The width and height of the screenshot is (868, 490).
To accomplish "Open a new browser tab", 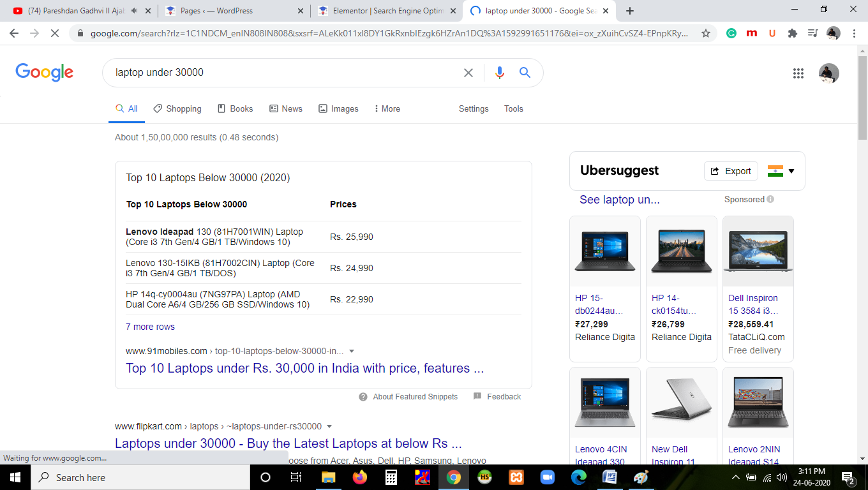I will coord(630,11).
